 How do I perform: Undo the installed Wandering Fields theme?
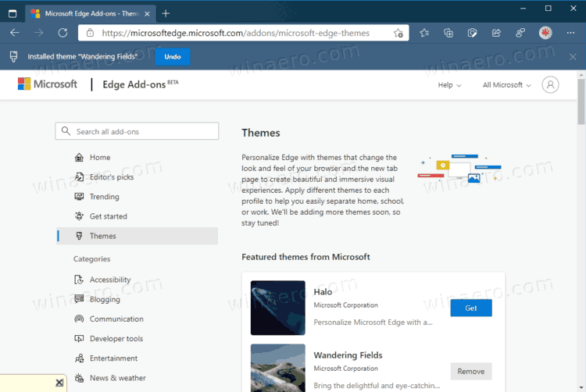tap(173, 57)
